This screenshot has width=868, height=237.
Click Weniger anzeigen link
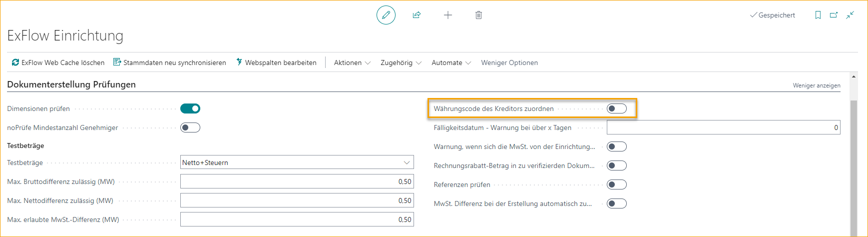pos(817,85)
